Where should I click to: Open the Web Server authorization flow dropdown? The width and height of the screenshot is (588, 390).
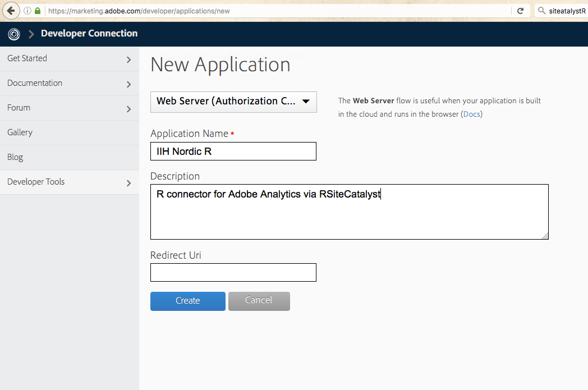[x=233, y=102]
